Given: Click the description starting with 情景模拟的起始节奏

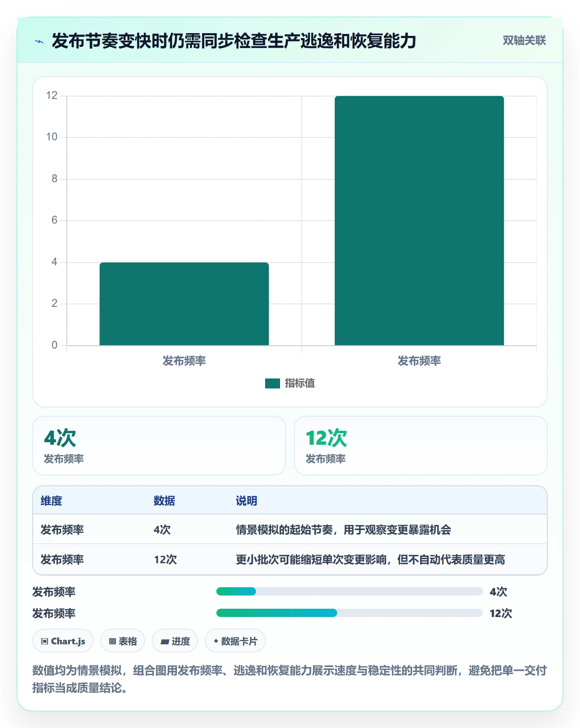Looking at the screenshot, I should [x=343, y=530].
